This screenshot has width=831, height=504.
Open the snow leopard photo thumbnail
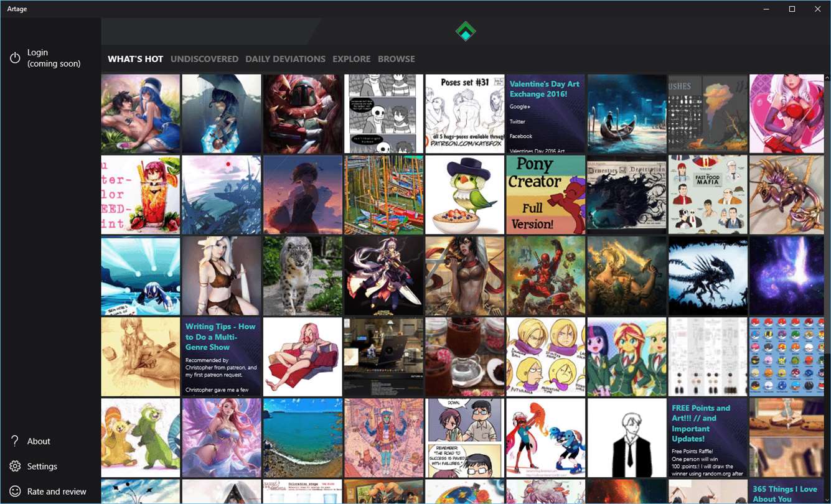tap(303, 276)
